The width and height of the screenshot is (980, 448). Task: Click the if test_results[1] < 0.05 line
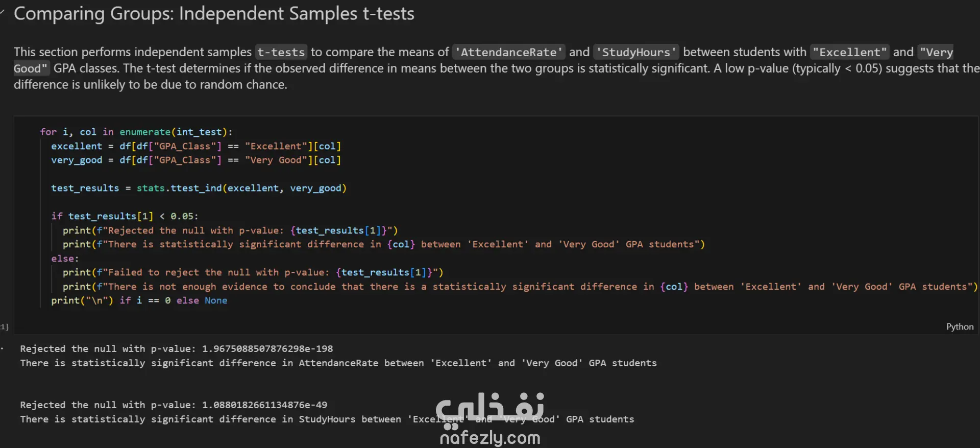click(125, 216)
